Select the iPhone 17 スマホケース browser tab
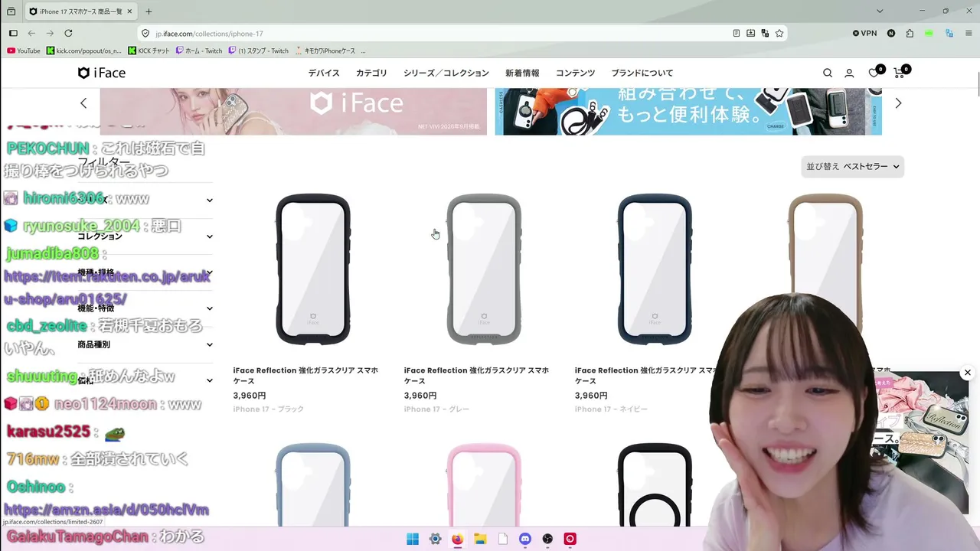Image resolution: width=980 pixels, height=551 pixels. click(x=81, y=11)
